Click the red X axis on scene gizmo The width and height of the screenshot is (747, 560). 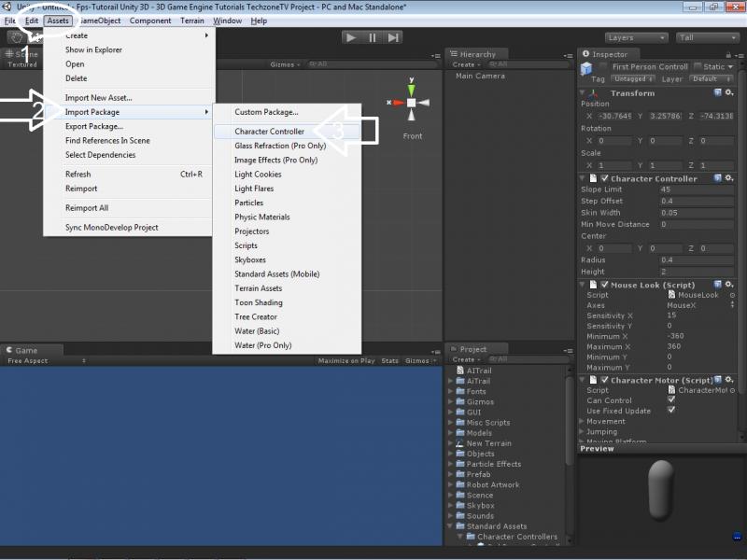coord(398,103)
